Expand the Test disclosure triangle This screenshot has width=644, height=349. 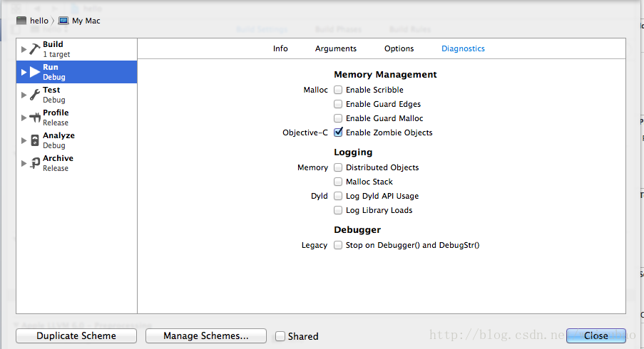(24, 95)
